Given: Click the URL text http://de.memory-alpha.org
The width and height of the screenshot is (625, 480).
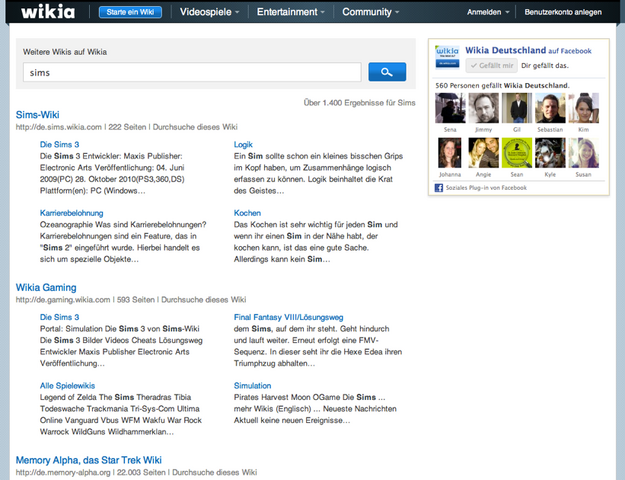Looking at the screenshot, I should pyautogui.click(x=63, y=472).
